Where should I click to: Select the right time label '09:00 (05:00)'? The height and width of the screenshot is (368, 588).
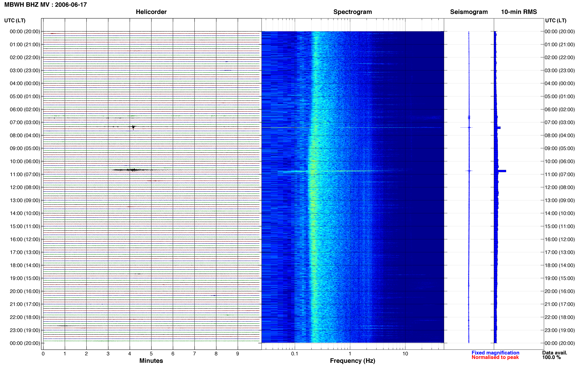[560, 148]
